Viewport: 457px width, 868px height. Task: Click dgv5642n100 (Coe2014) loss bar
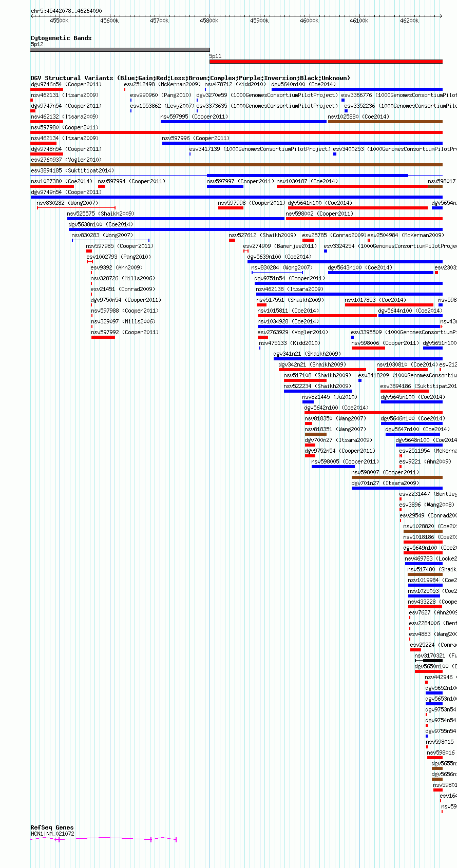373,413
